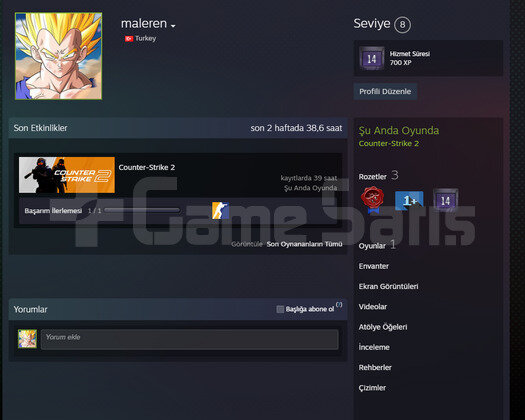Click the 700 XP text
The width and height of the screenshot is (525, 420).
[400, 63]
